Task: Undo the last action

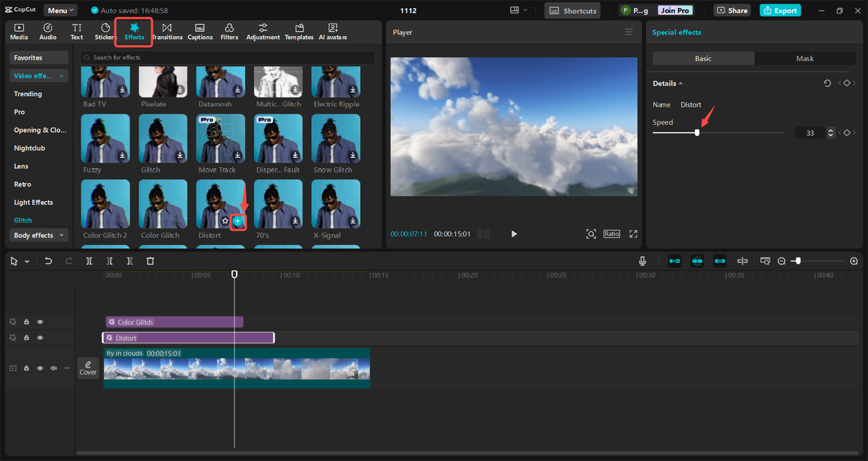Action: pyautogui.click(x=48, y=261)
